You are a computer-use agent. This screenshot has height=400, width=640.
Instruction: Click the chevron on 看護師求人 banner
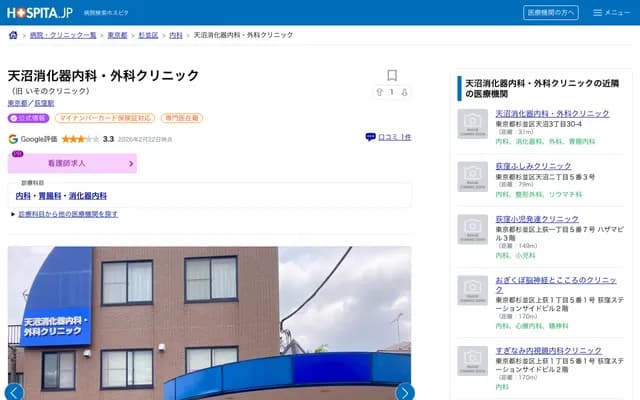(131, 164)
